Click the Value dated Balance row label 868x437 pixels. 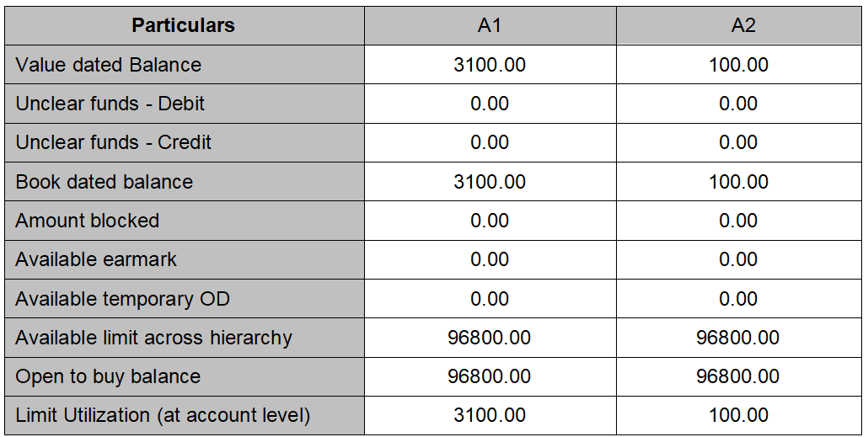(109, 65)
